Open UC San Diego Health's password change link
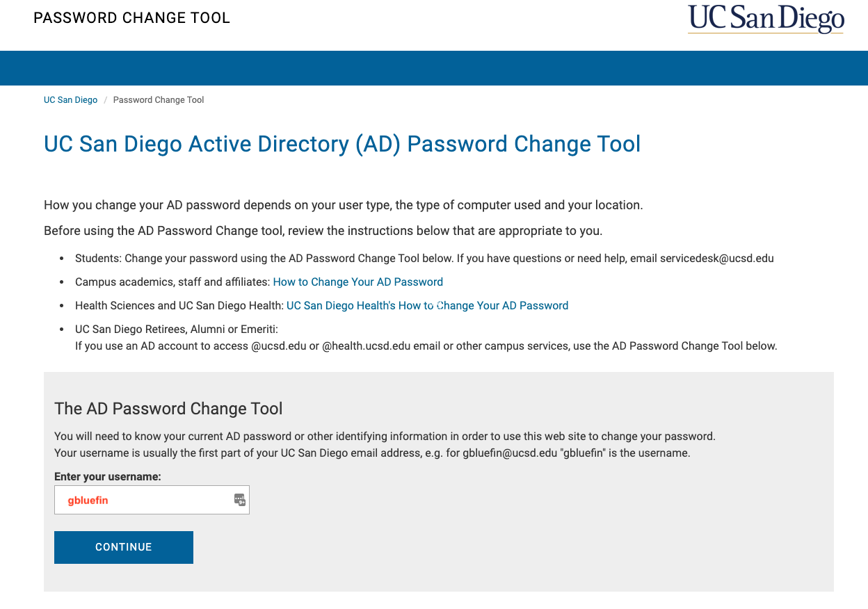 click(x=427, y=305)
